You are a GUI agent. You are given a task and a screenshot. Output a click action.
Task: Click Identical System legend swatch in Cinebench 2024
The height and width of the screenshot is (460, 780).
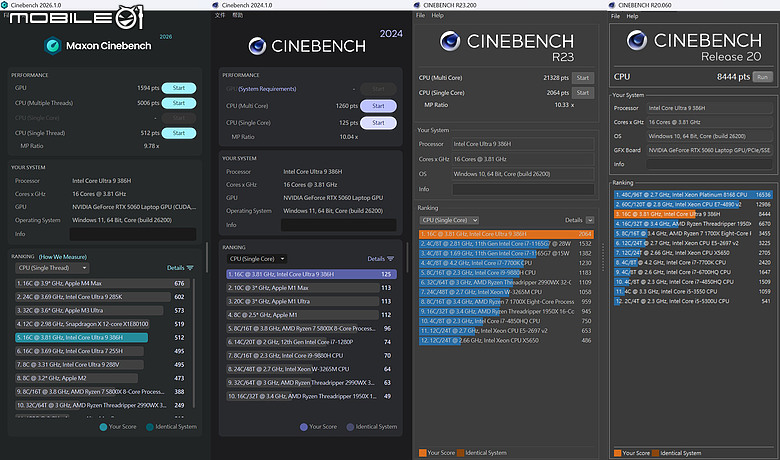tap(350, 427)
